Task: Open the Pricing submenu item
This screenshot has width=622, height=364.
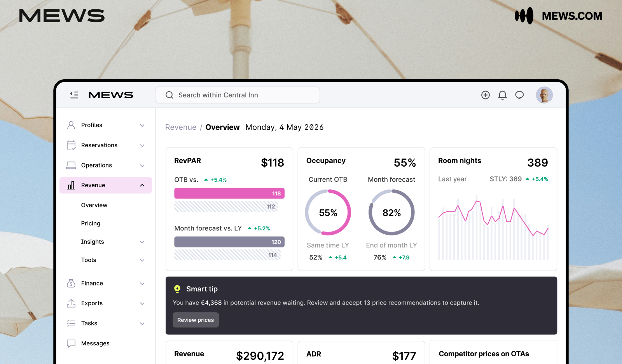Action: tap(91, 223)
